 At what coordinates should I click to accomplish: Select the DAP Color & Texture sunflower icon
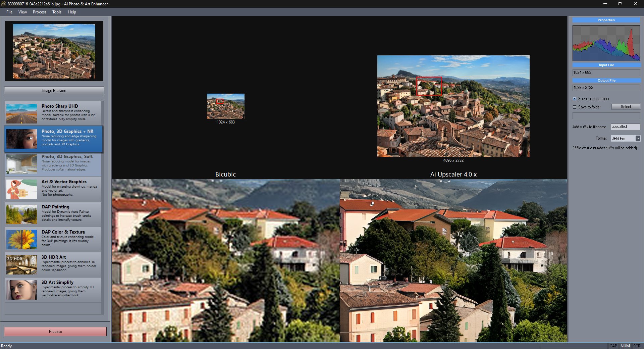(21, 239)
